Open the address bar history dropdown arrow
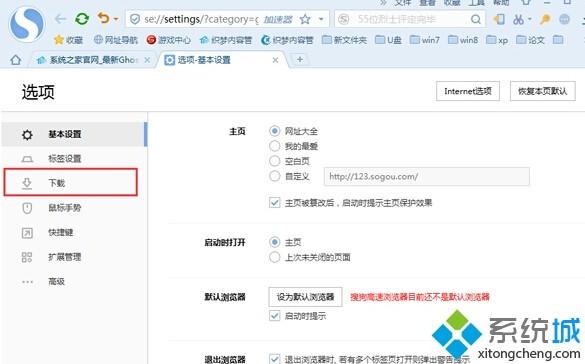 point(321,19)
